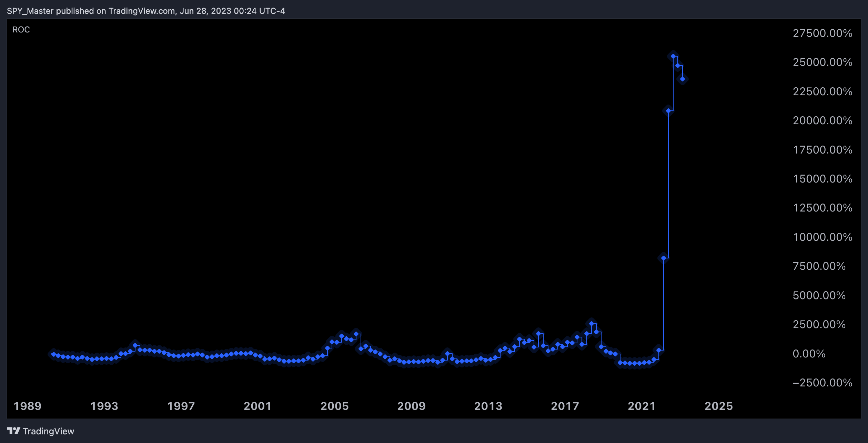Select the ROC data point just below 10000%
This screenshot has height=443, width=868.
[664, 258]
